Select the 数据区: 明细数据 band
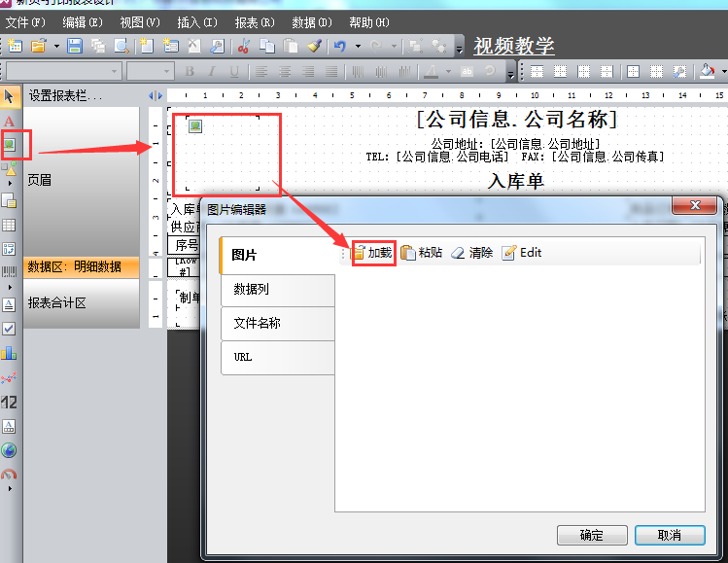This screenshot has height=563, width=728. [x=82, y=266]
